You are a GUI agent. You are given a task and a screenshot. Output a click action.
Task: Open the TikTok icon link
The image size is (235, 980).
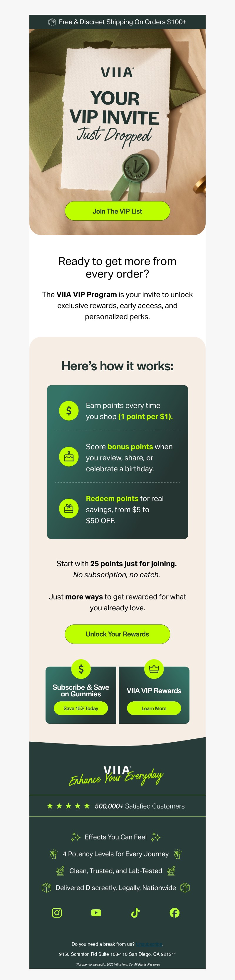135,912
